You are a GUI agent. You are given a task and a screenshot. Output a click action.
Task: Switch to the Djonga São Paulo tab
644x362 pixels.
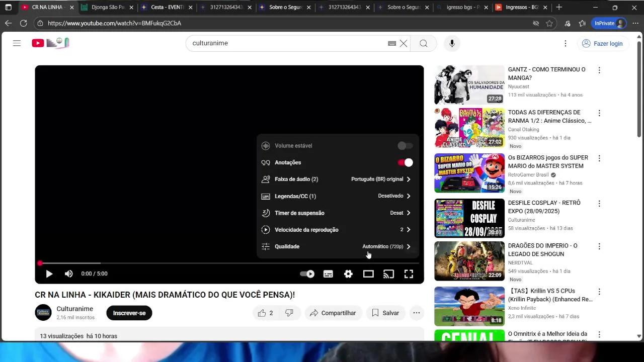pyautogui.click(x=107, y=8)
